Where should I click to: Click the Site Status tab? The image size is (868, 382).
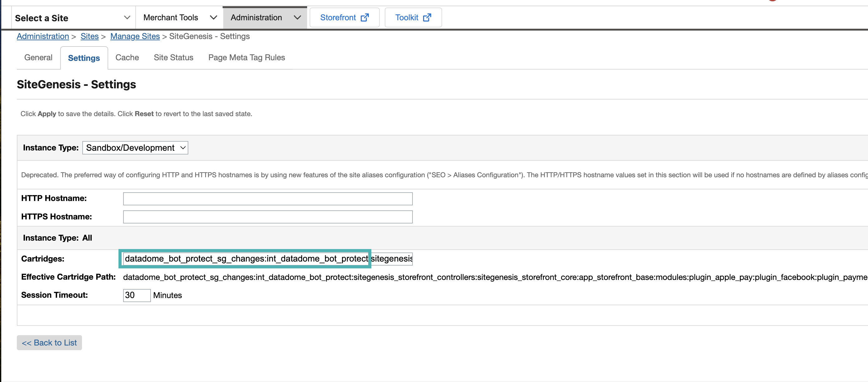173,57
